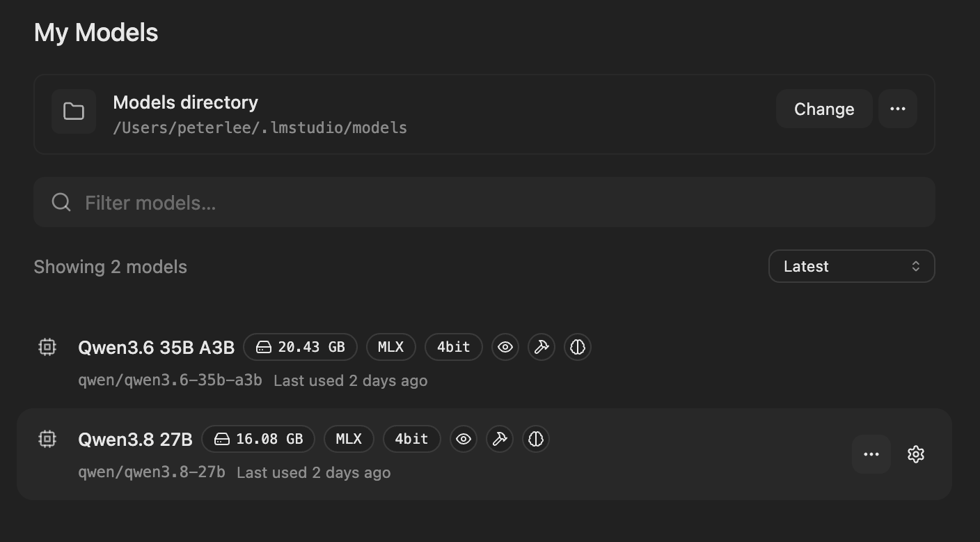This screenshot has height=542, width=980.
Task: Click the brain reasoning icon on Qwen3.8 27B
Action: pos(536,439)
